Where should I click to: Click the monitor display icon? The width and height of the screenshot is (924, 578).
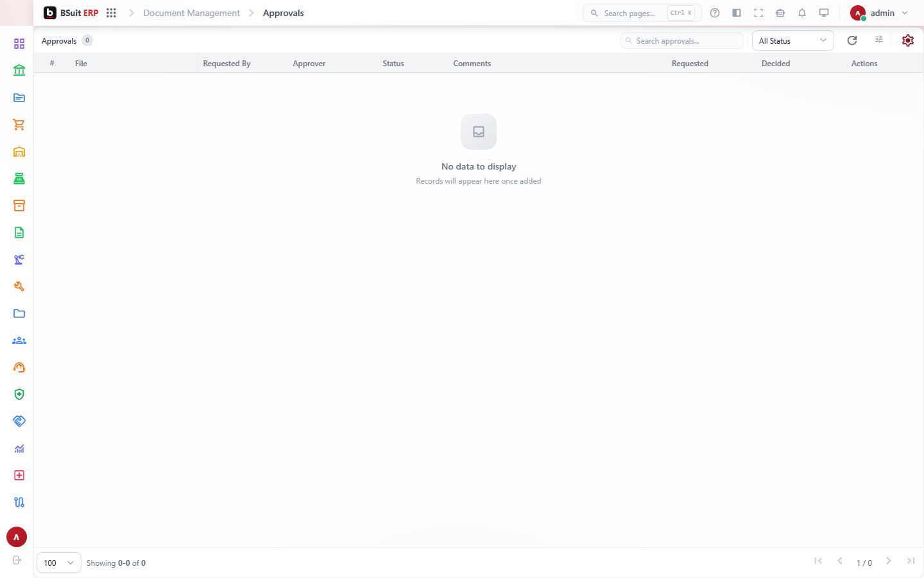(x=824, y=13)
